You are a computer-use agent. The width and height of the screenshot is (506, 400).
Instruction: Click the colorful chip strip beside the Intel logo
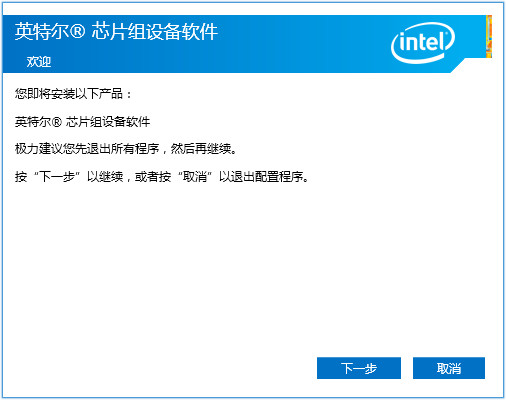[x=489, y=37]
